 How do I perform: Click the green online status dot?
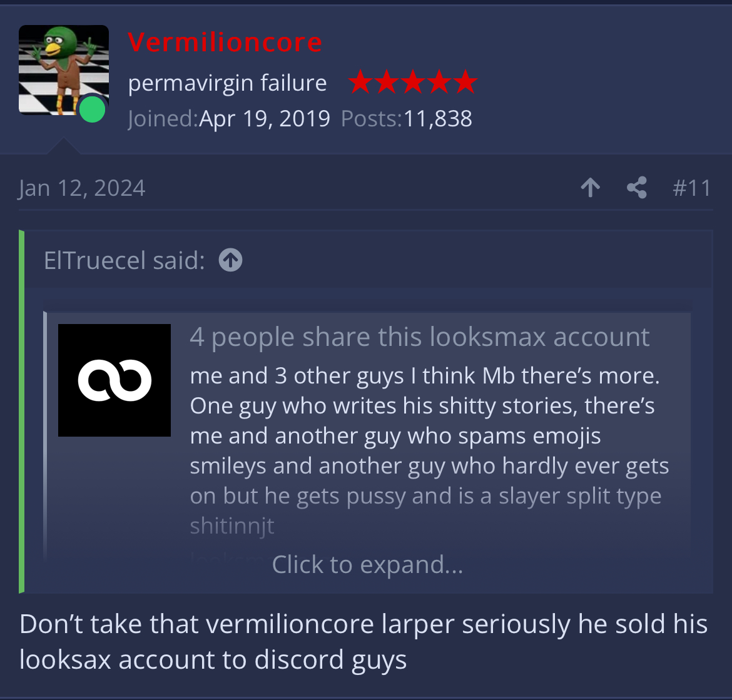pos(92,109)
